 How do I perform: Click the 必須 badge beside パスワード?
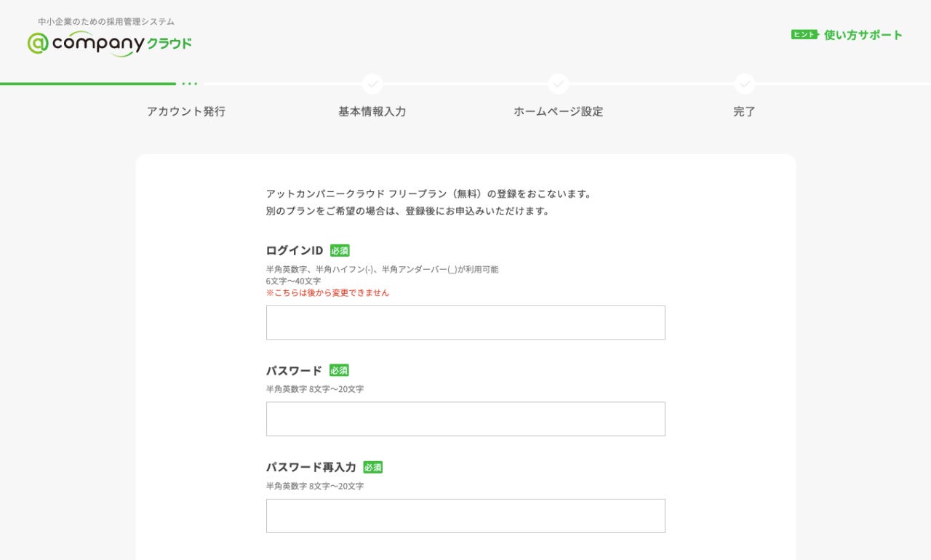(x=339, y=370)
